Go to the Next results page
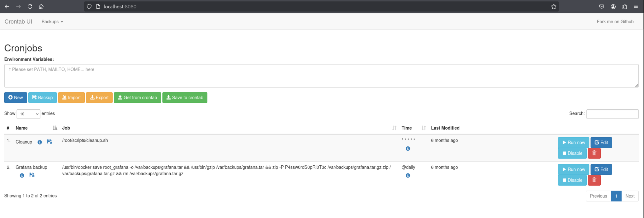 coord(630,196)
